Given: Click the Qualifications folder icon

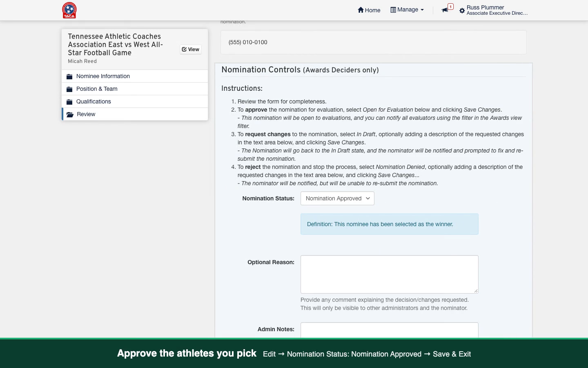Looking at the screenshot, I should pyautogui.click(x=69, y=102).
